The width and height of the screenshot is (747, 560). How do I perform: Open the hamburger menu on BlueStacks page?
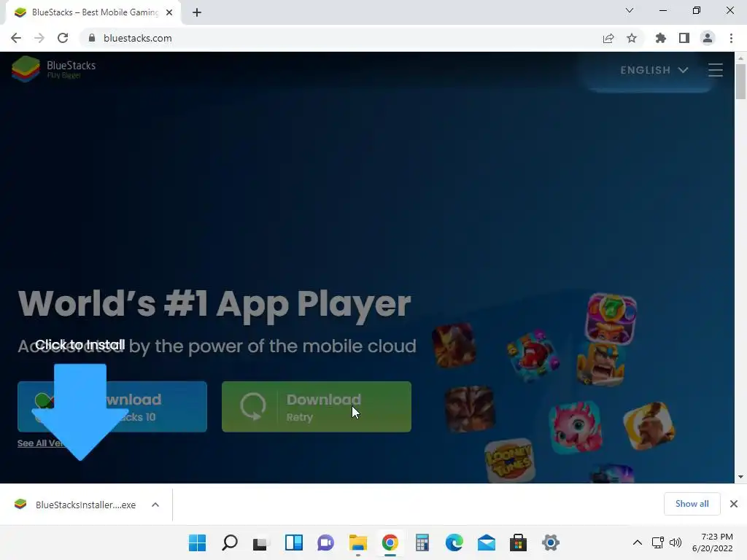click(715, 70)
